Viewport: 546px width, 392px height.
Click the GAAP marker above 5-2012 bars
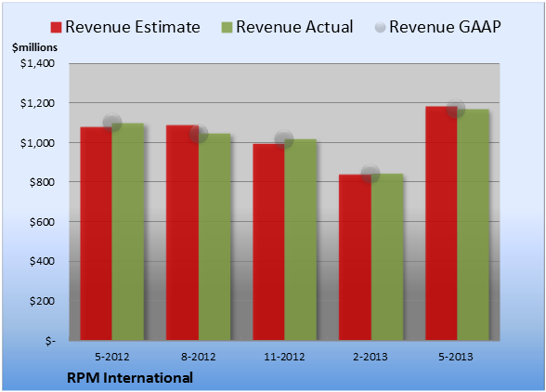tap(112, 123)
